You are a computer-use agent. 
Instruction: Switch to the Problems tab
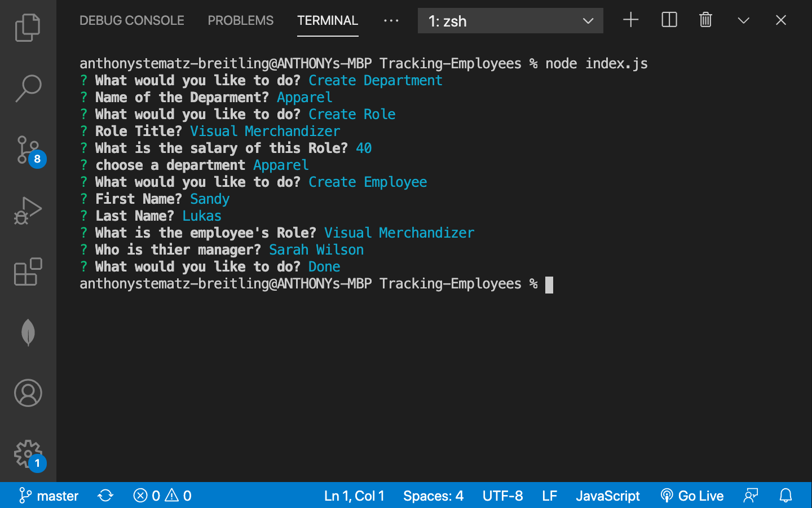(240, 20)
